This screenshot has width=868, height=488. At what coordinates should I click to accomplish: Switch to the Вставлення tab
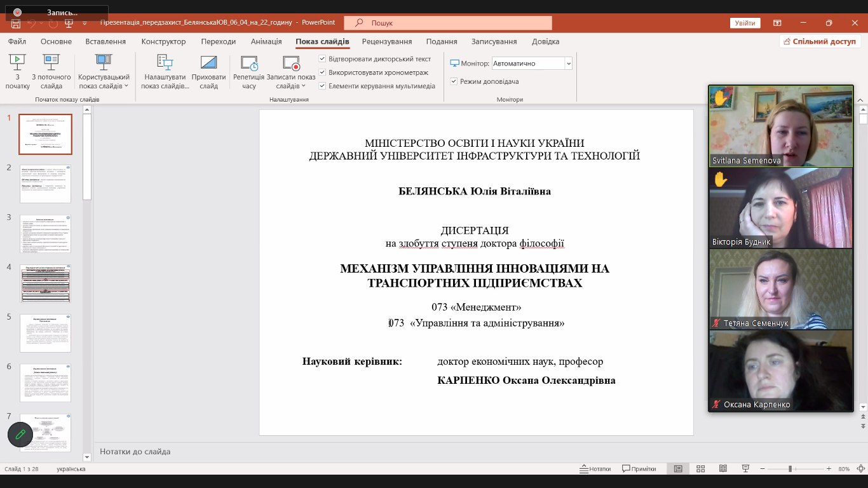(x=105, y=41)
